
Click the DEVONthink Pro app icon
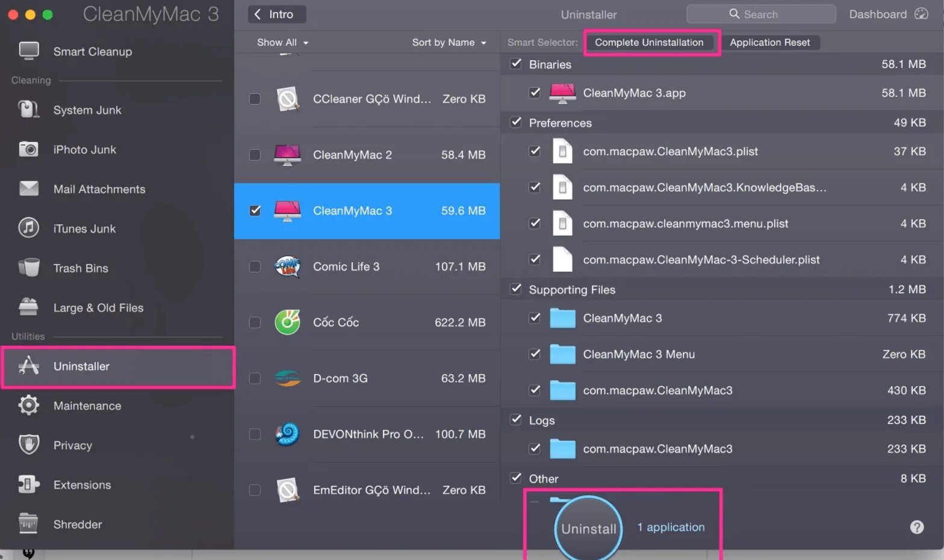coord(288,434)
